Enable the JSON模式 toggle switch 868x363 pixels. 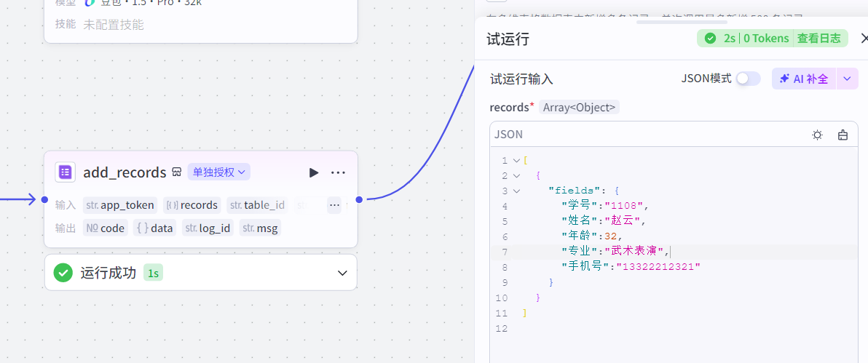click(748, 79)
